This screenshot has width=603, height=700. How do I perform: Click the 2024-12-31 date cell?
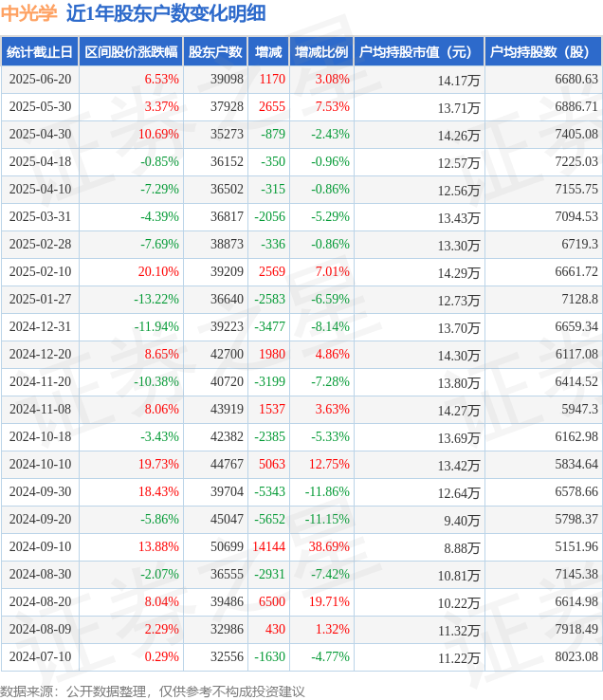click(40, 327)
